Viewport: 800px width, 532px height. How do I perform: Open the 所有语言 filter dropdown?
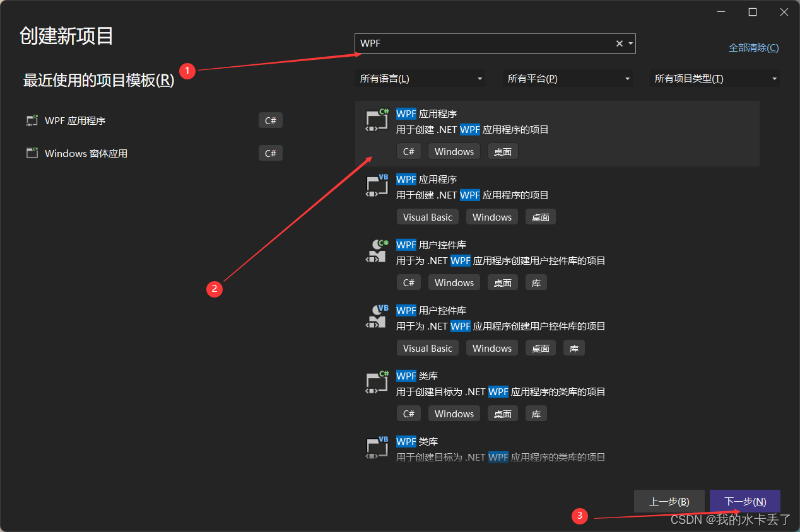[420, 79]
